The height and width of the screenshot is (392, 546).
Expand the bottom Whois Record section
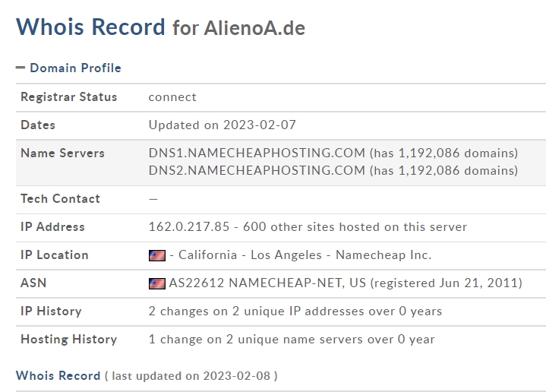coord(58,375)
